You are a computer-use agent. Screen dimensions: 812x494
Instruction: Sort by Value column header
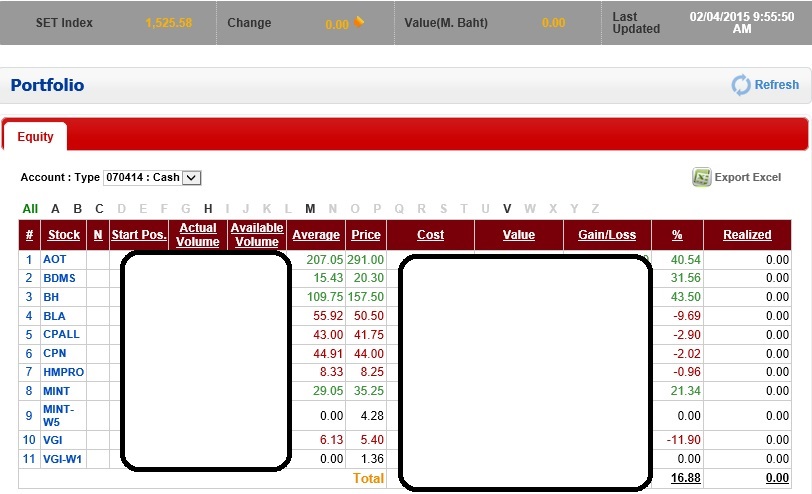click(x=519, y=235)
